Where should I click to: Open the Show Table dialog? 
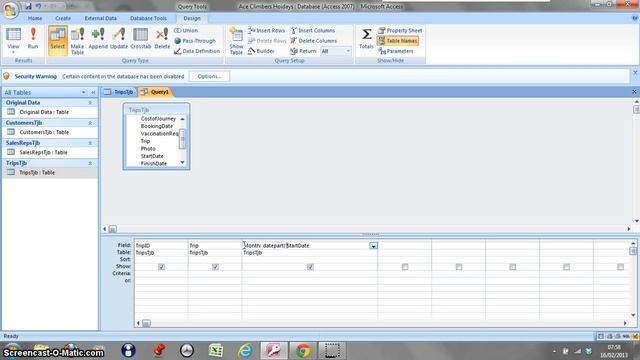[236, 41]
